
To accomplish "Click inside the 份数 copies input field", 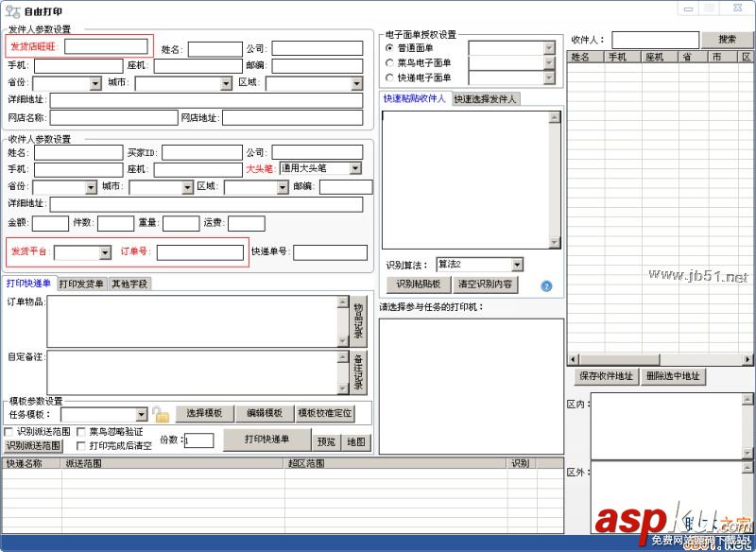I will [197, 439].
